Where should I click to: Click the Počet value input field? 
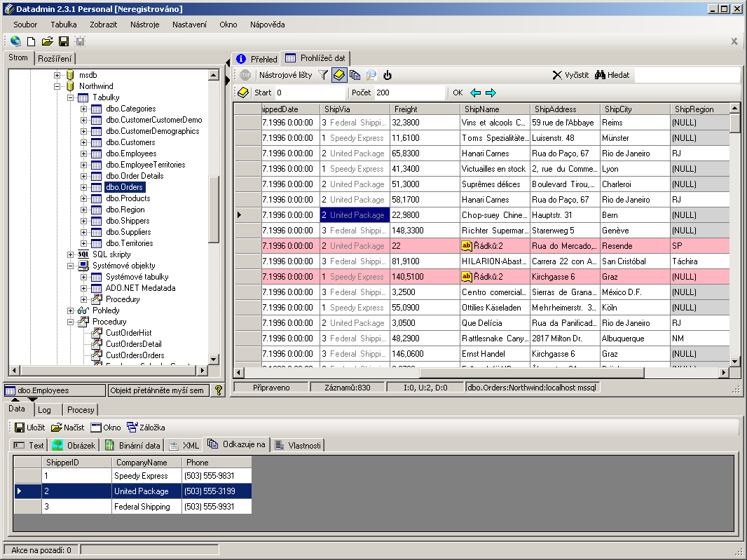click(x=410, y=93)
